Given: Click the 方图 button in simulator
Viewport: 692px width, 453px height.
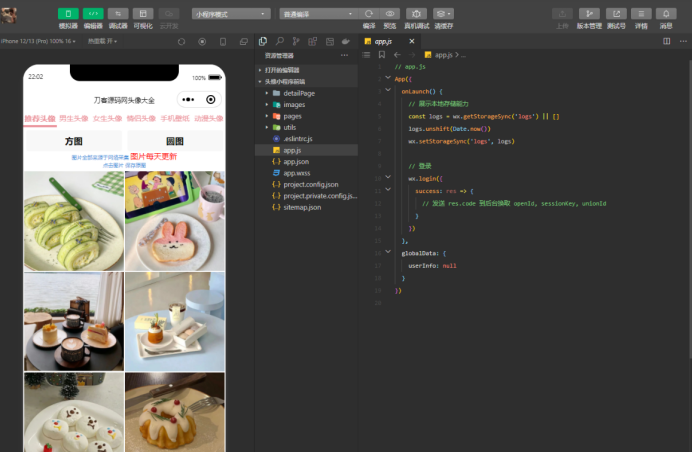Looking at the screenshot, I should click(74, 141).
